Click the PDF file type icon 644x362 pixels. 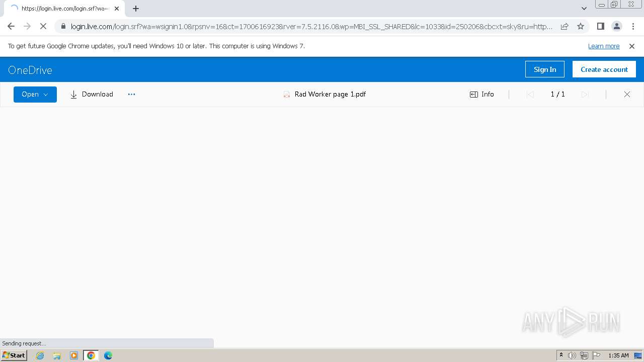287,95
